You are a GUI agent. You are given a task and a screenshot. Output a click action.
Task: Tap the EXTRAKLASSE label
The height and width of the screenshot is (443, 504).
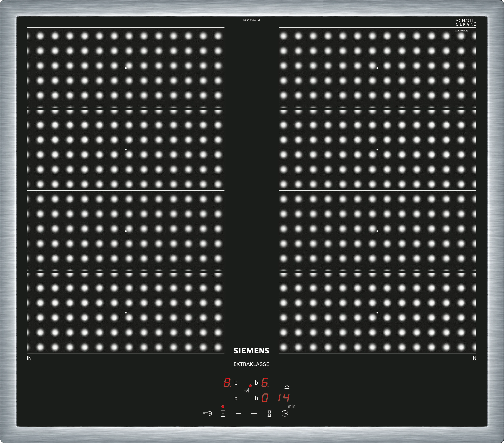tap(251, 364)
